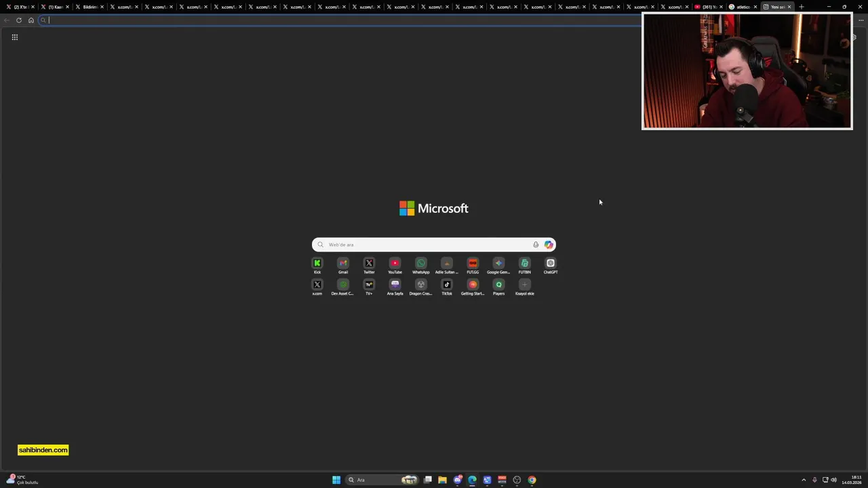Open the FUTBIN shortcut tile
Screen dimensions: 868x488
click(525, 266)
